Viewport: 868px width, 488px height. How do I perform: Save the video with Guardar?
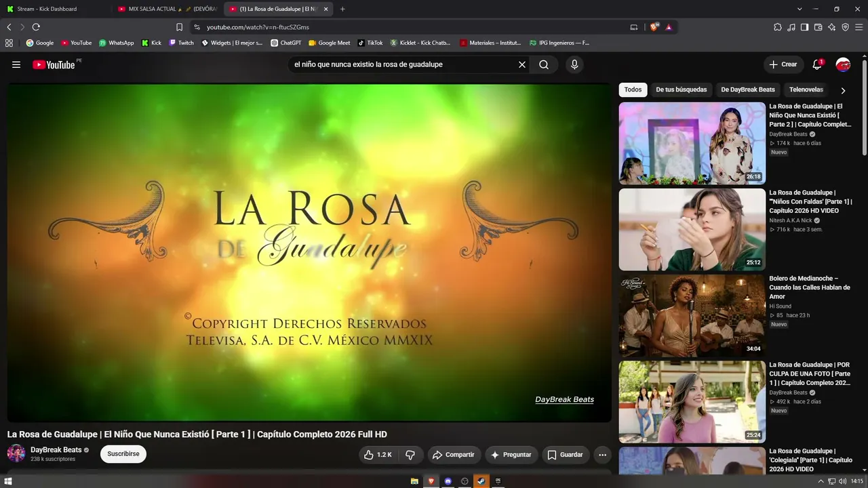566,455
